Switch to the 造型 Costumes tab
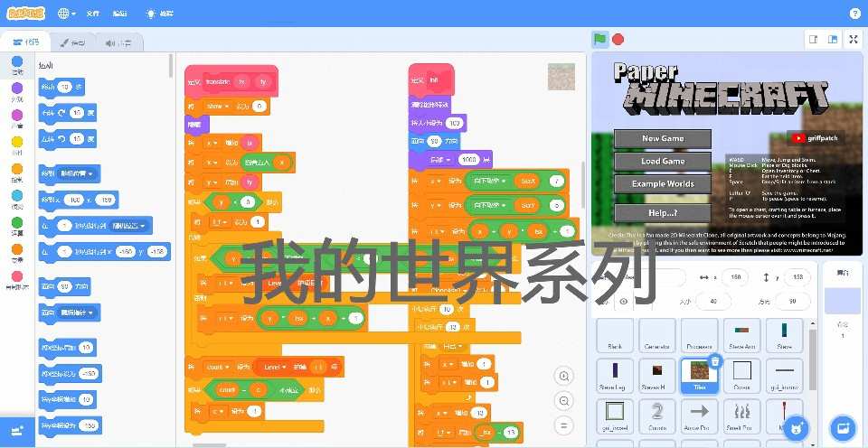Image resolution: width=868 pixels, height=448 pixels. [73, 42]
